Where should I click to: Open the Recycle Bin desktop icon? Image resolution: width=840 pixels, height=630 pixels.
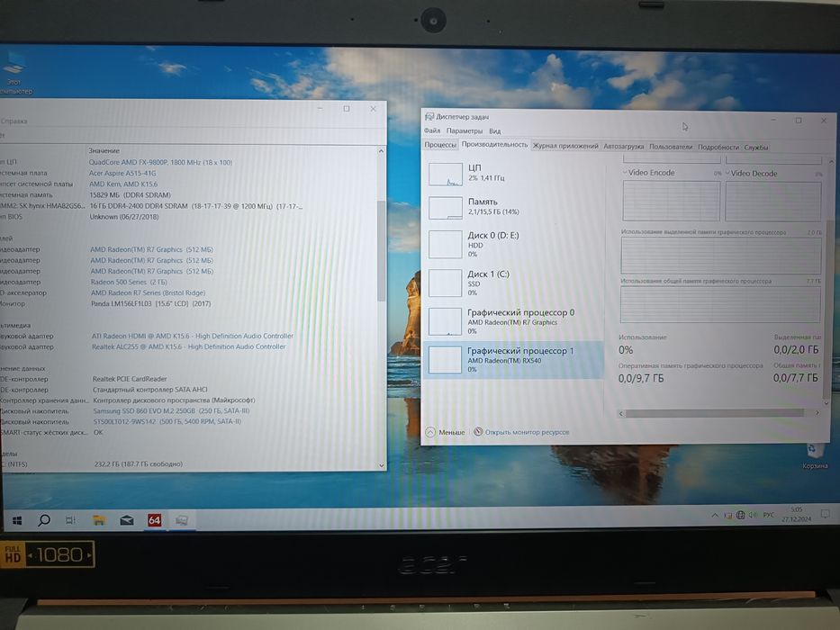click(x=814, y=454)
